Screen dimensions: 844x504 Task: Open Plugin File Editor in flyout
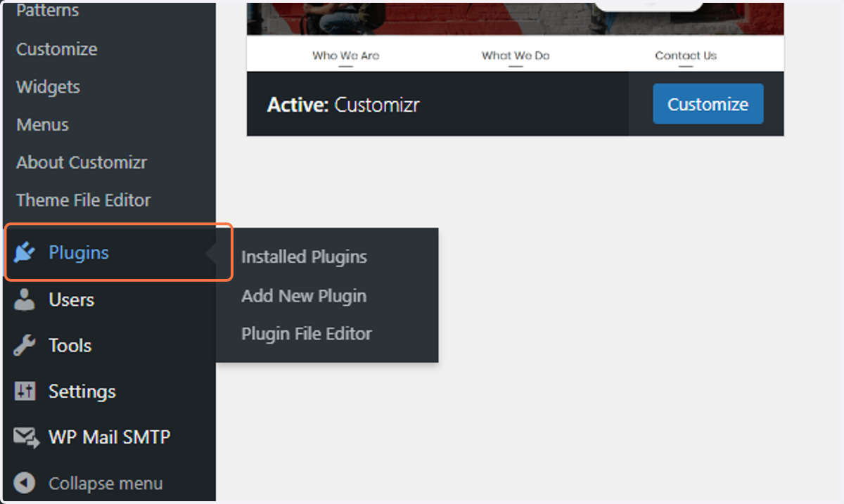pos(307,334)
